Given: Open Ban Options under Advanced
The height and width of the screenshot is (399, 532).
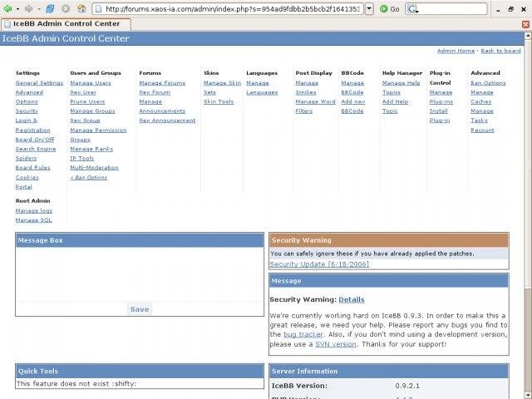Looking at the screenshot, I should tap(488, 83).
